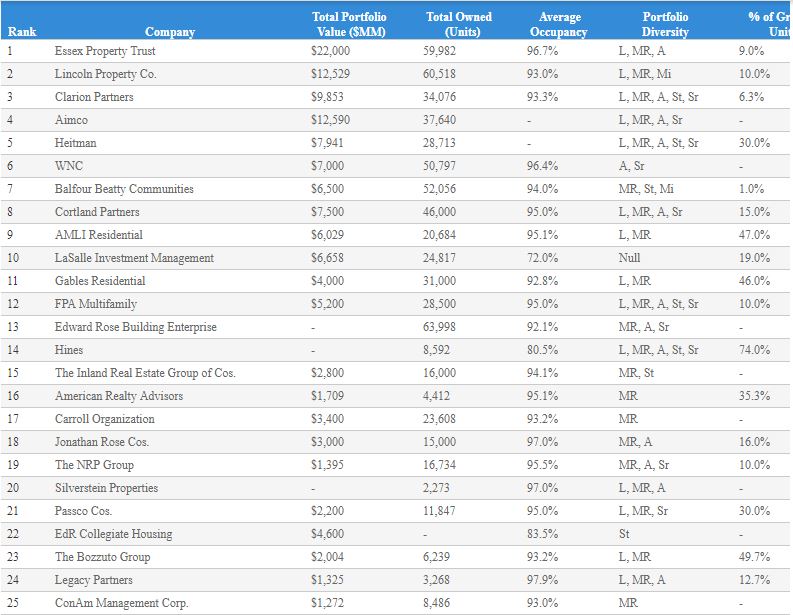The width and height of the screenshot is (793, 615).
Task: Click the 72.0% occupancy cell
Action: tap(542, 258)
